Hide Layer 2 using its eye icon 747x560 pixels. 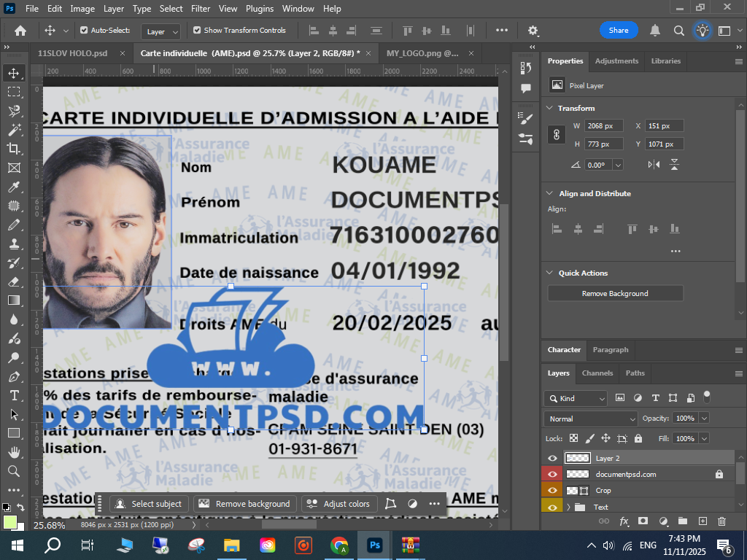(x=552, y=459)
